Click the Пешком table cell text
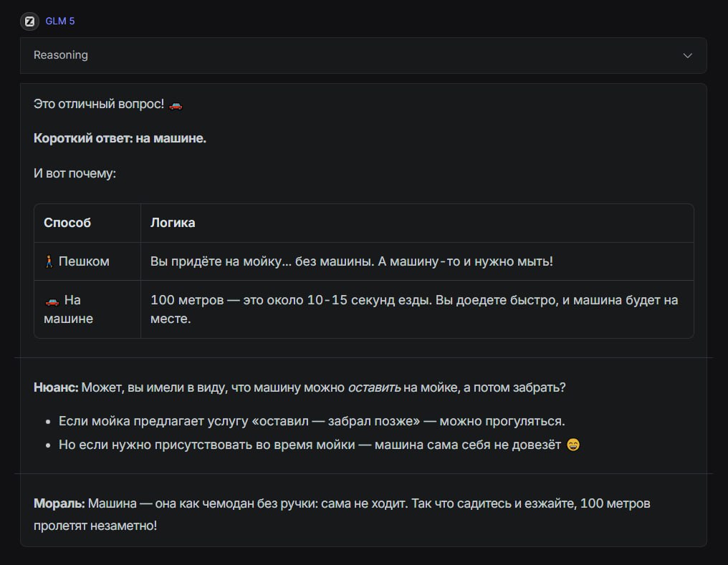This screenshot has height=565, width=728. pyautogui.click(x=84, y=261)
